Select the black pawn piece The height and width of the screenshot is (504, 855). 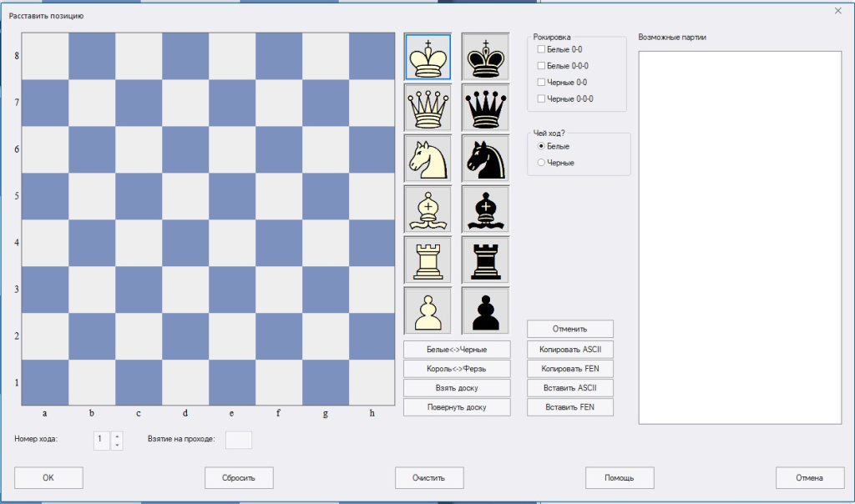click(x=485, y=310)
